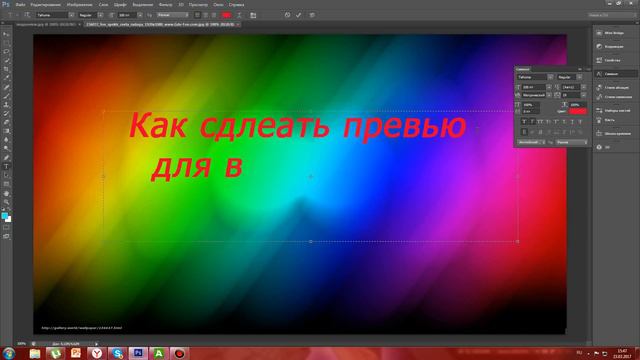Open the Символ panel button

click(615, 74)
